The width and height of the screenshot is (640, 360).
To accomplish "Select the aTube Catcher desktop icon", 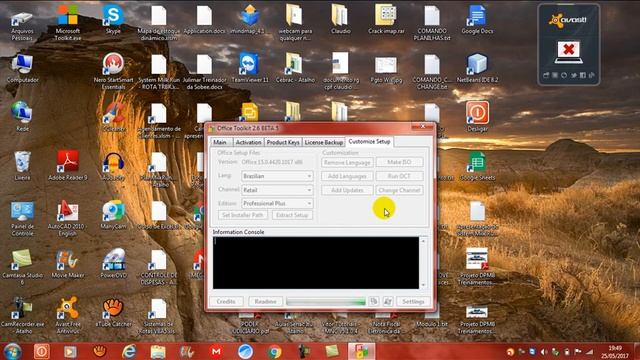I will (113, 312).
